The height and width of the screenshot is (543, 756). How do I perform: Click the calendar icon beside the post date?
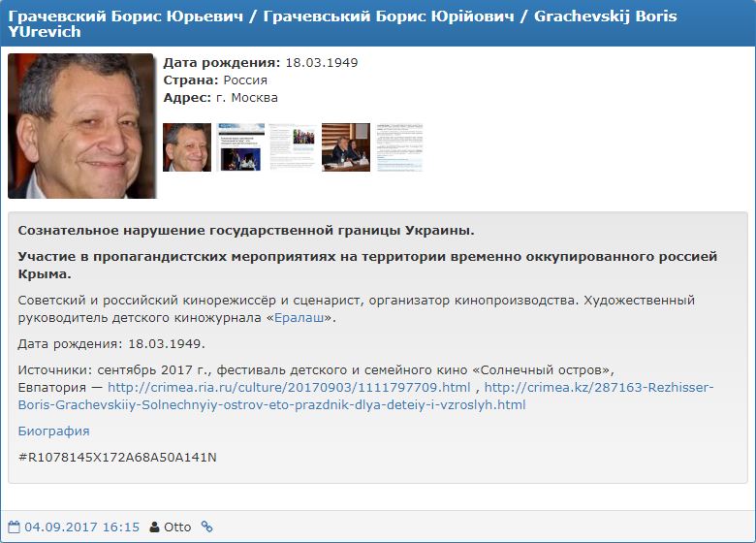pos(14,527)
